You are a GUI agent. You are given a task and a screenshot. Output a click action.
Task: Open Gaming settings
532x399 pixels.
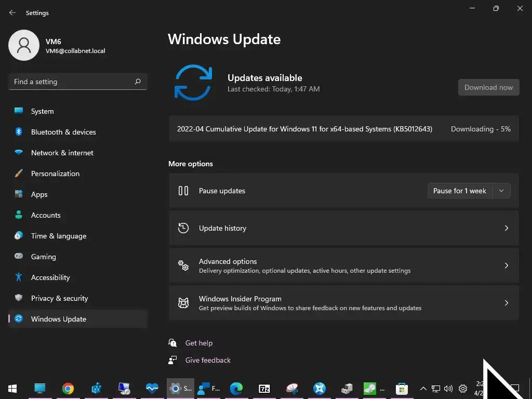click(78, 257)
